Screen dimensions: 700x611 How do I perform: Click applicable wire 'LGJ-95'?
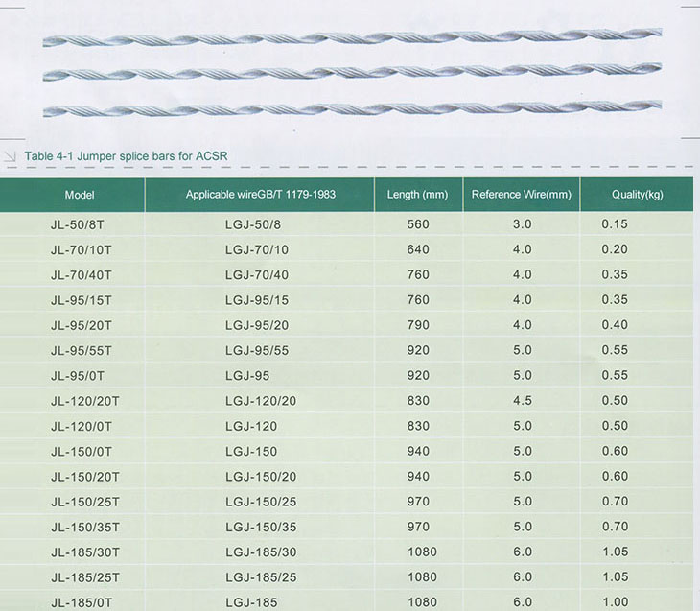pos(247,376)
